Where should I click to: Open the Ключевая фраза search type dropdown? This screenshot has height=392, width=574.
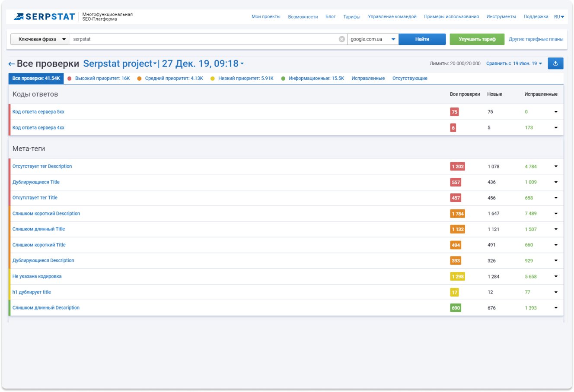click(x=40, y=39)
